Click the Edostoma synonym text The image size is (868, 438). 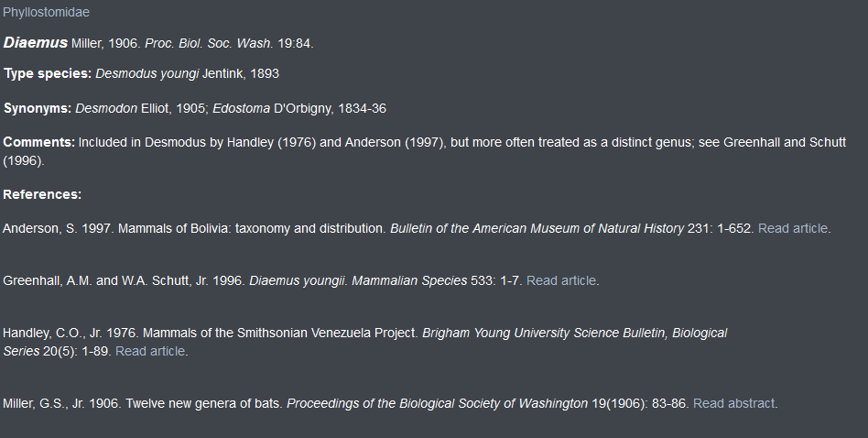(x=242, y=108)
